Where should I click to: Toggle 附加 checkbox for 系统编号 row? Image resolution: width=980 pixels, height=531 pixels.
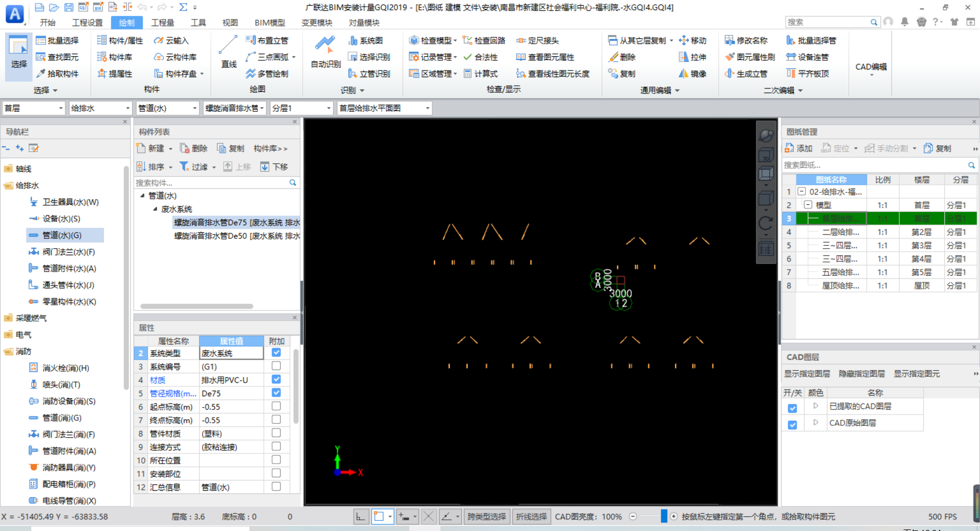click(276, 366)
